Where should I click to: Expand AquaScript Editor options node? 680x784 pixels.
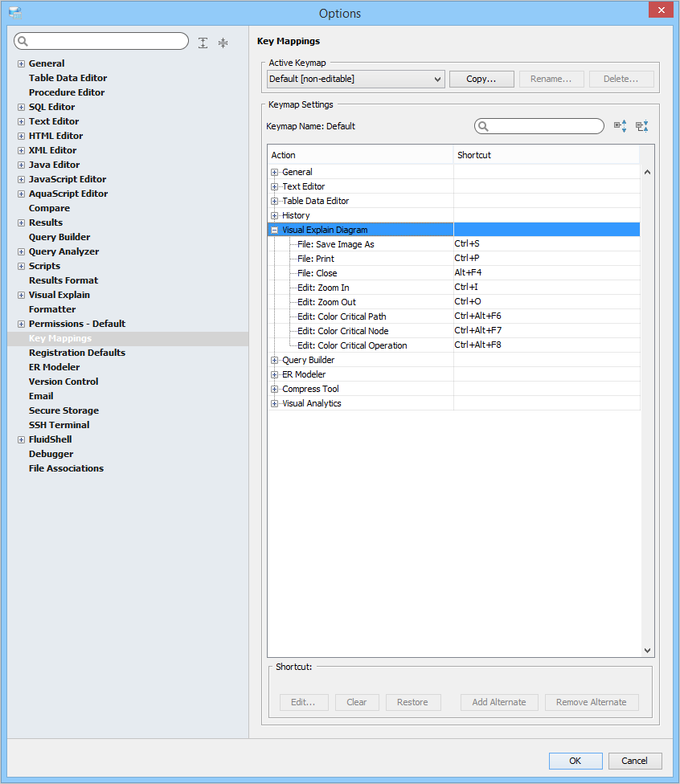21,194
